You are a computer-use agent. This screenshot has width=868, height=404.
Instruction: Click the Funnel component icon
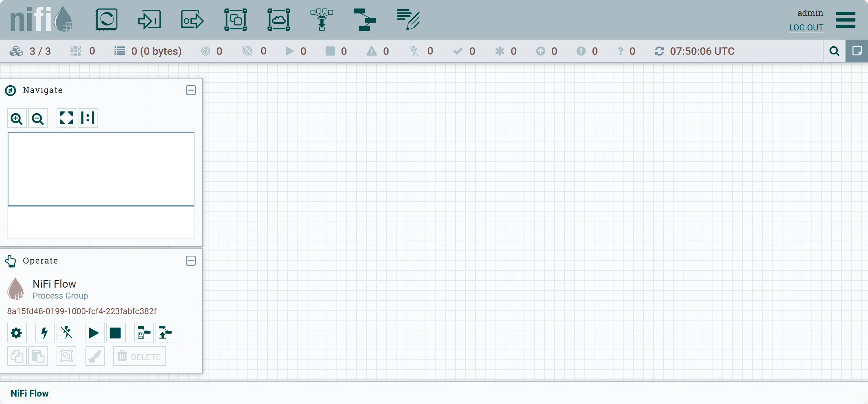[322, 20]
